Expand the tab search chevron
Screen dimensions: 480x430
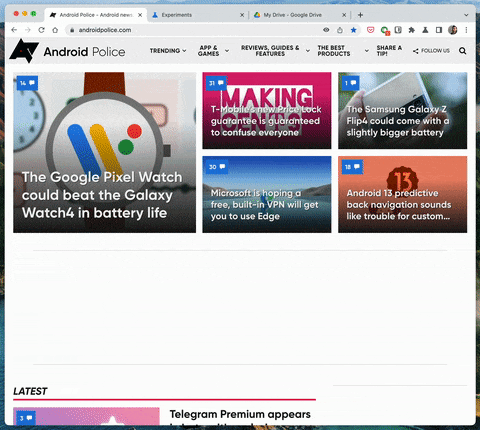(x=466, y=15)
